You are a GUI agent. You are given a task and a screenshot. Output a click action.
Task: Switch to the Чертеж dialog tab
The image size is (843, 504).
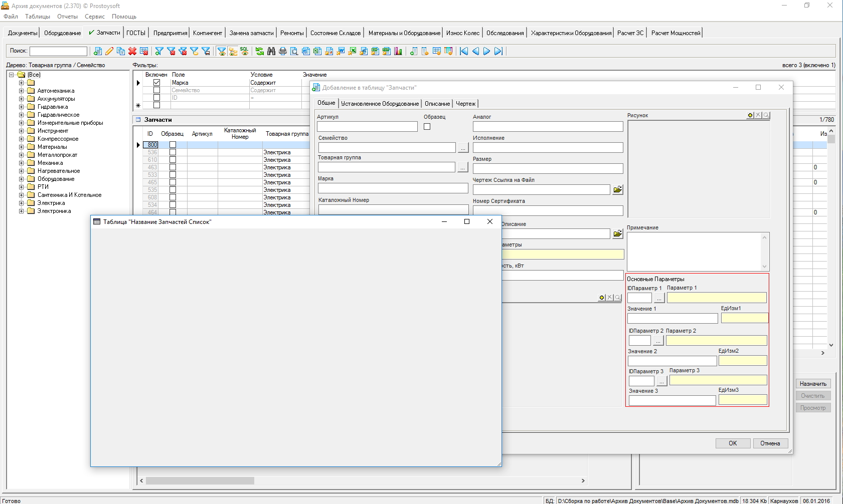click(x=465, y=104)
